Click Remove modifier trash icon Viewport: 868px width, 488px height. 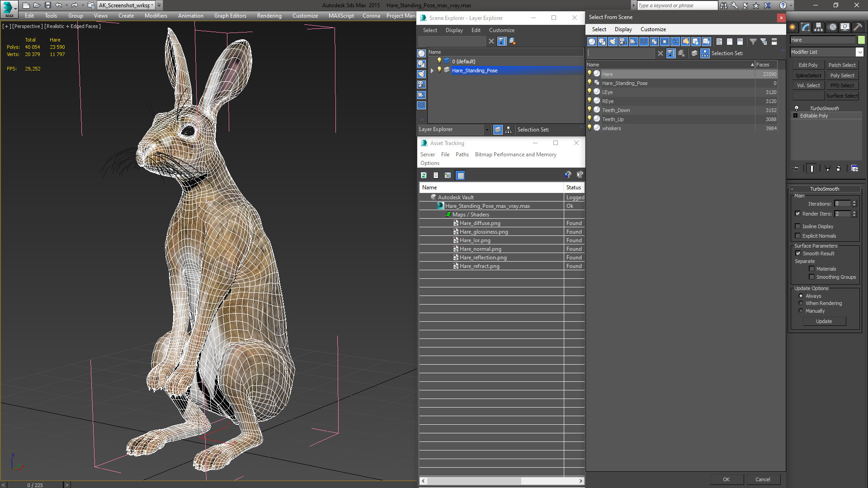[838, 169]
